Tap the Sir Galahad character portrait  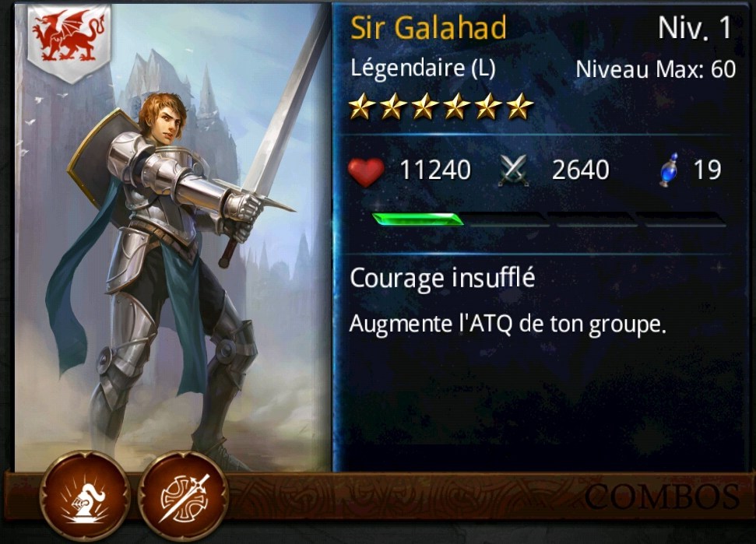coord(173,237)
